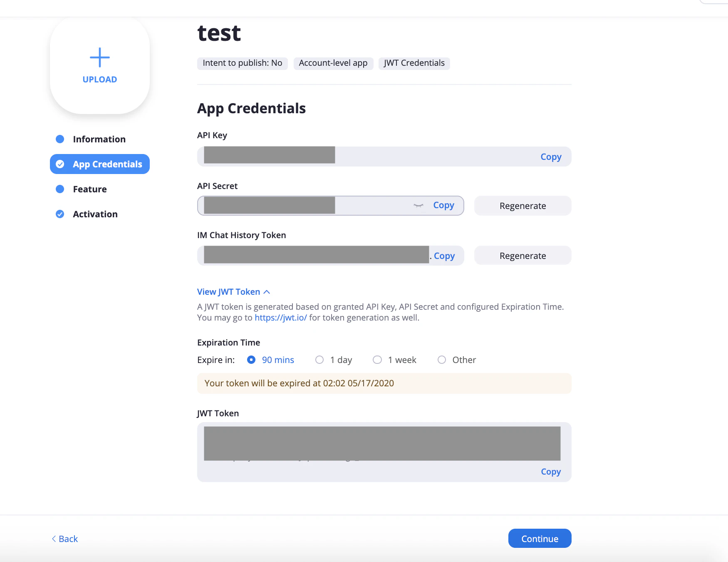The image size is (728, 562).
Task: Select the Other expiration option
Action: point(442,360)
